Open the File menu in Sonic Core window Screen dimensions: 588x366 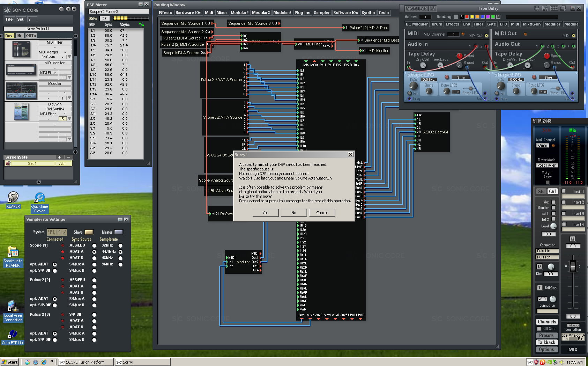pos(9,19)
